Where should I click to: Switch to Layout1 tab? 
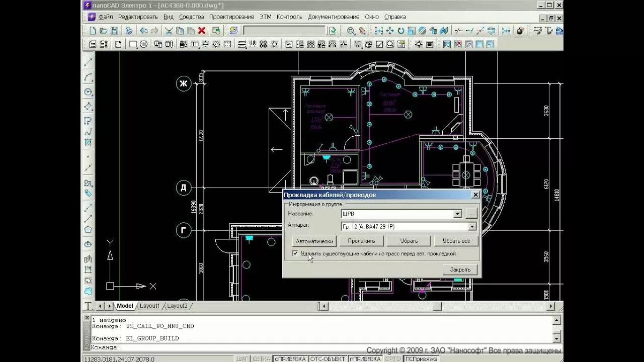(x=149, y=306)
